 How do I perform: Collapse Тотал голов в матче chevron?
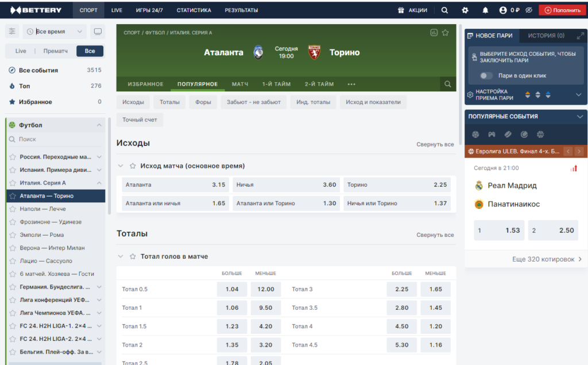click(x=121, y=256)
